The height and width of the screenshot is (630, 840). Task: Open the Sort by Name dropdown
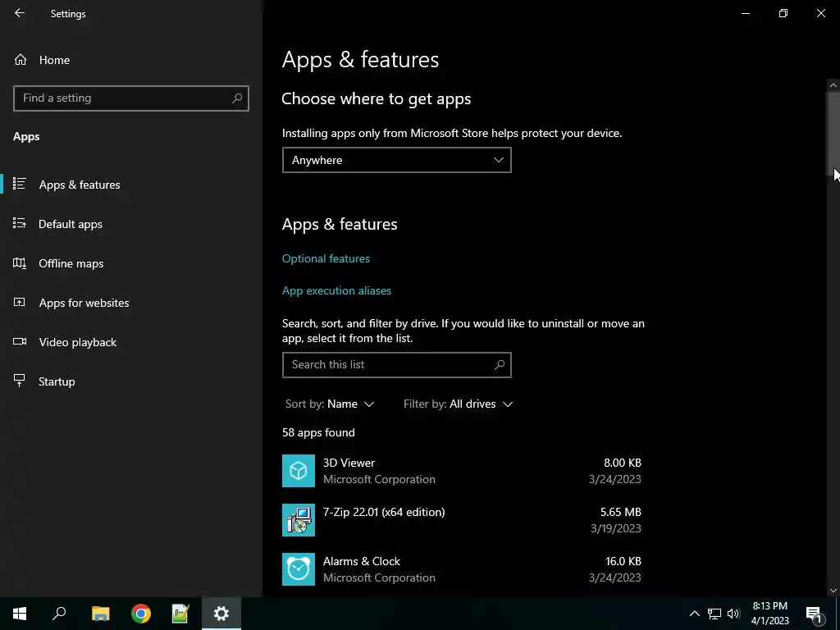(330, 404)
